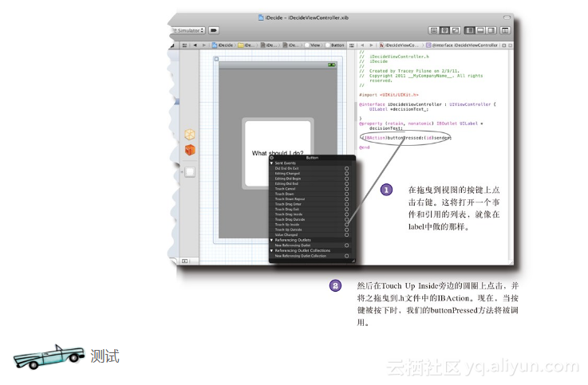The width and height of the screenshot is (588, 385).
Task: Go back in assistant editor jump bar
Action: tap(362, 45)
